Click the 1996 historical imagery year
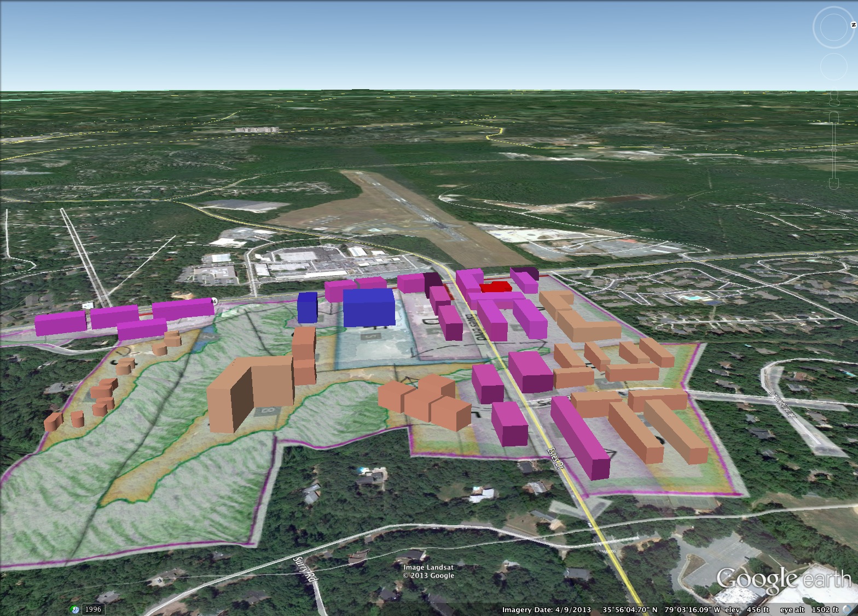Viewport: 858px width, 616px height. (x=93, y=609)
